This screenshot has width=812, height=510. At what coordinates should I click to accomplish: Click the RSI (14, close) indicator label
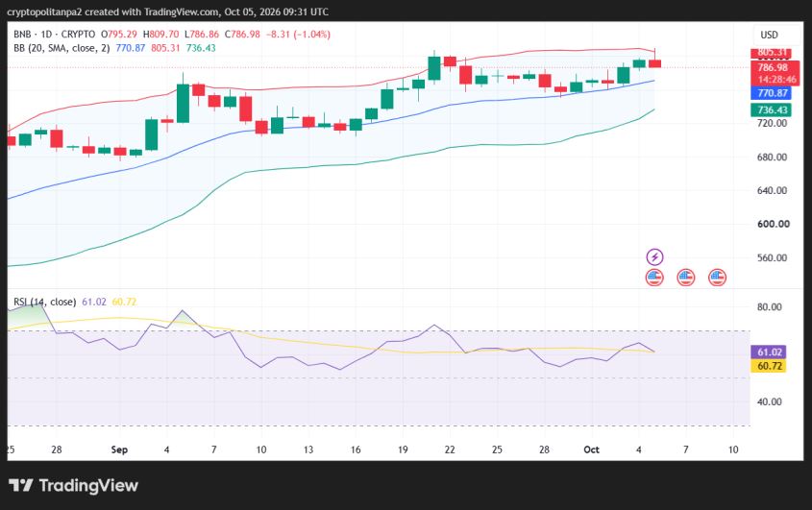44,302
